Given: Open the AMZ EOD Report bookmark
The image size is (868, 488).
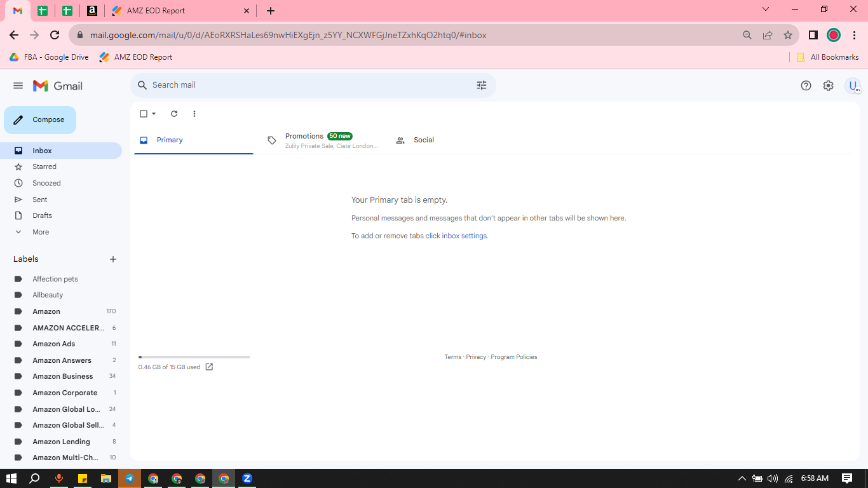Looking at the screenshot, I should (136, 57).
